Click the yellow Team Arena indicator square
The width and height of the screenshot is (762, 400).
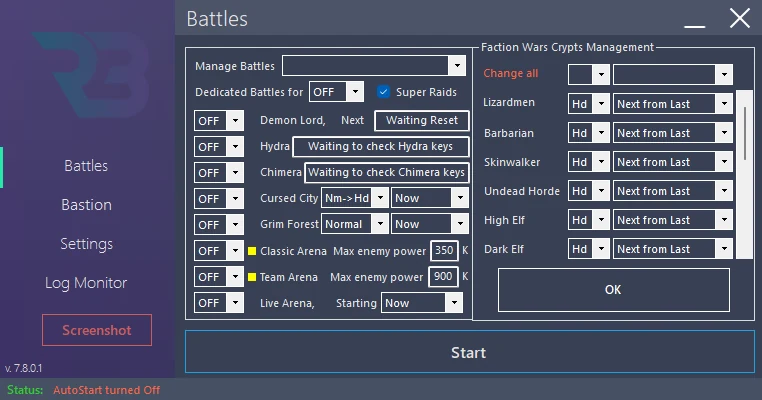click(252, 277)
